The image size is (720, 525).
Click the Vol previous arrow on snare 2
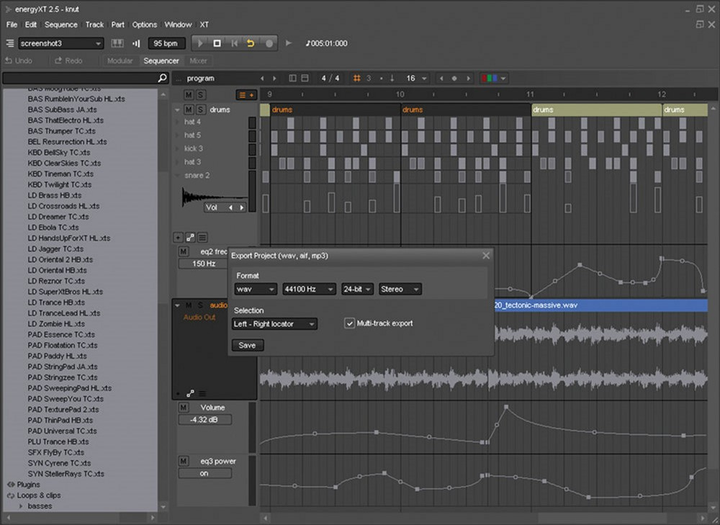point(231,208)
